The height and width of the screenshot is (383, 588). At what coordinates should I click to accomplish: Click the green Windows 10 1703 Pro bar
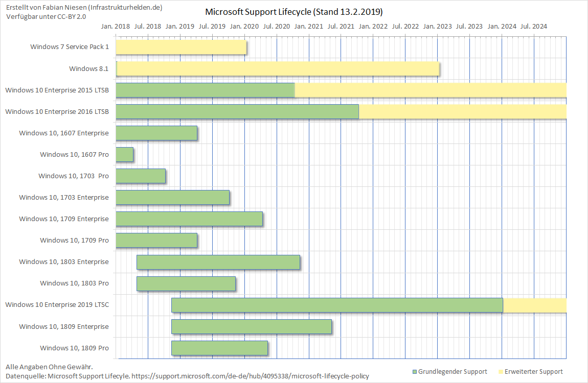[x=141, y=176]
